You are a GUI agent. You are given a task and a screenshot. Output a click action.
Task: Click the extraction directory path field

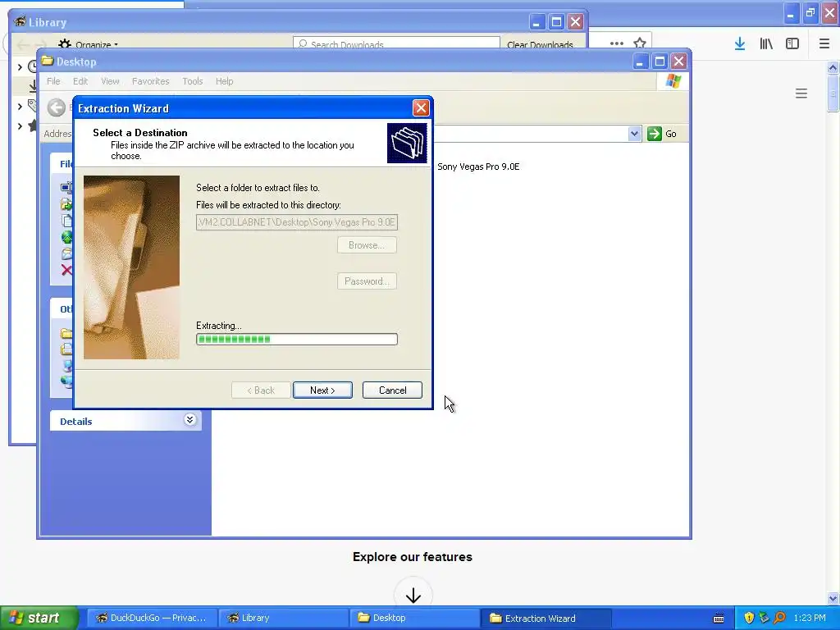[x=297, y=221]
